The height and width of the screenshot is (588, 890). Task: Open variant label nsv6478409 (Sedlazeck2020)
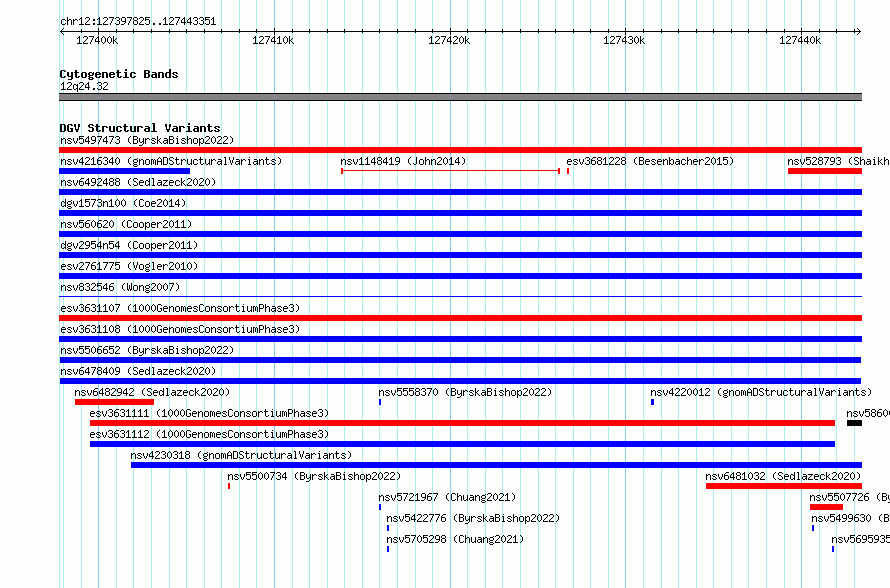pyautogui.click(x=138, y=371)
